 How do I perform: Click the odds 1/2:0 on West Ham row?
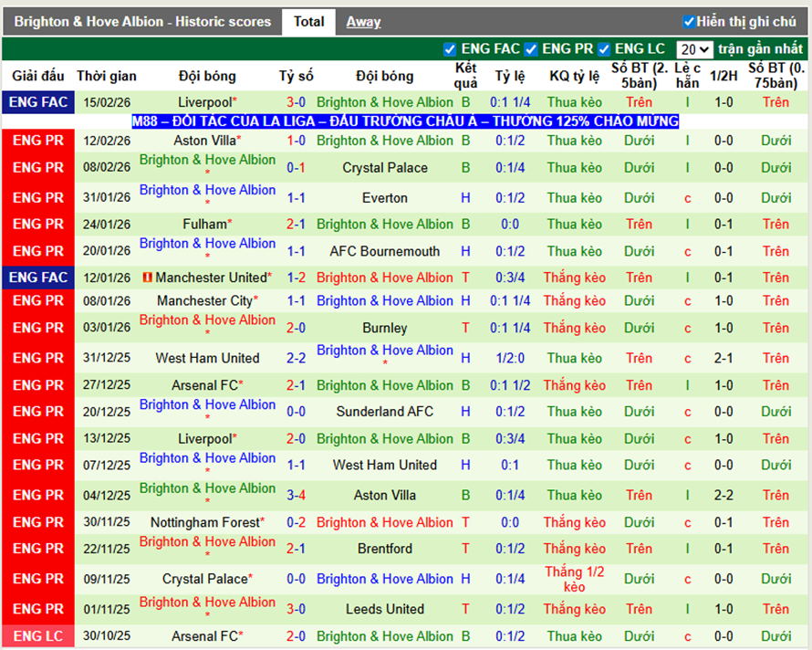510,358
